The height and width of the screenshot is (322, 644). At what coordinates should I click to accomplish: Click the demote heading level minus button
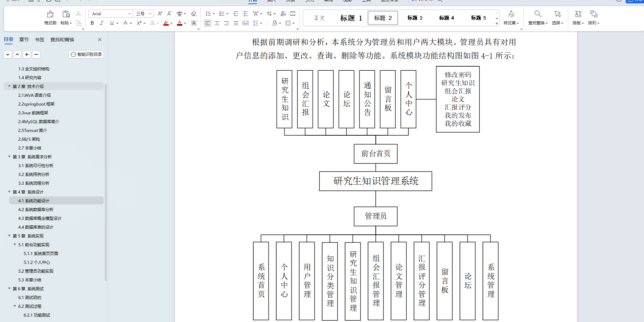click(36, 54)
